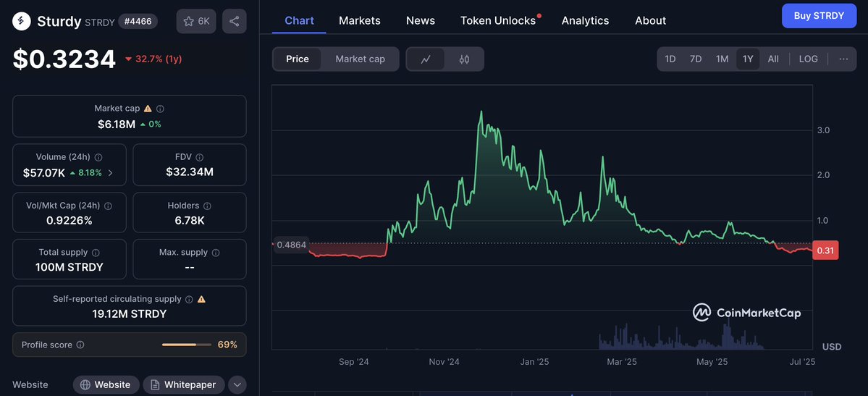
Task: Click the 0.9226% value
Action: (69, 221)
